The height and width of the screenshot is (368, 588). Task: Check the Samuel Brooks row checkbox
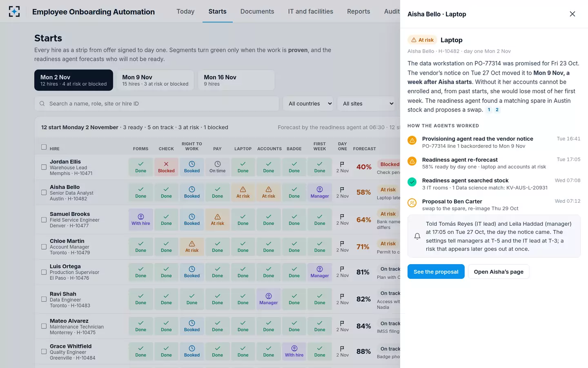click(x=44, y=220)
